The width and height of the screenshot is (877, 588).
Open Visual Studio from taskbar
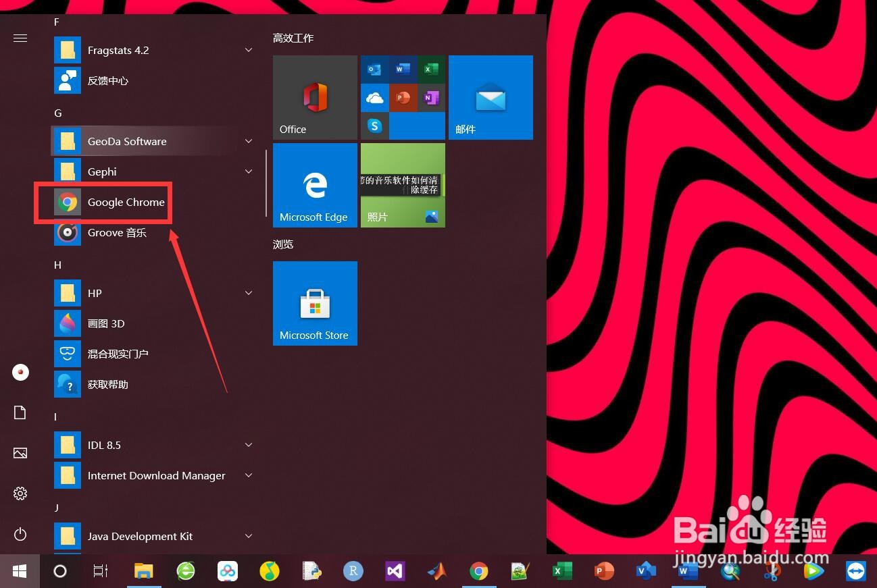point(395,571)
